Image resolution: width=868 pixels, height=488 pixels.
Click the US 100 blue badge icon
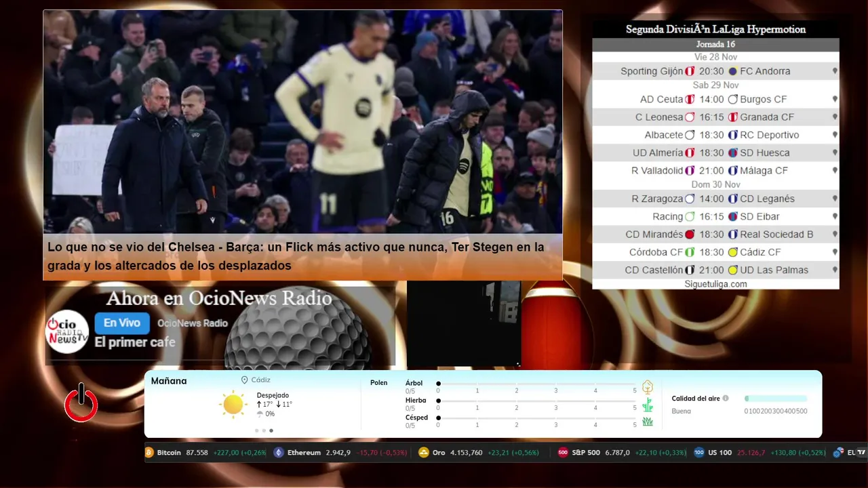699,453
